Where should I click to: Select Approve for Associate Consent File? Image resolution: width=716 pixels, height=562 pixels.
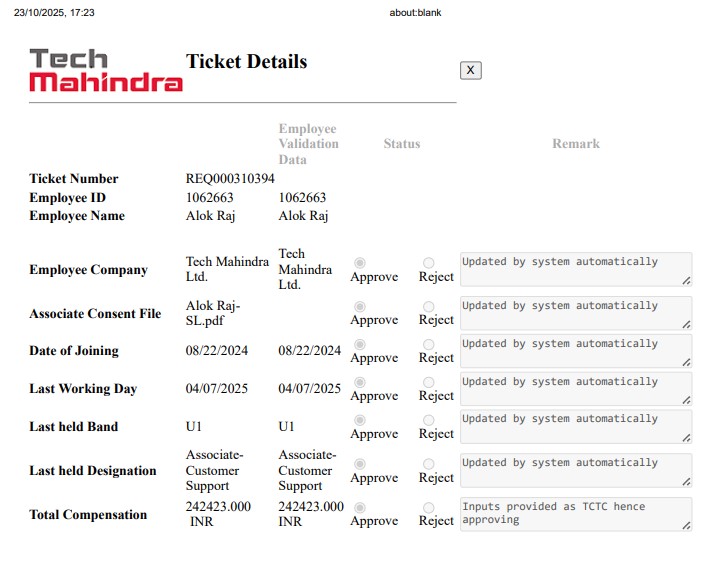(x=360, y=307)
